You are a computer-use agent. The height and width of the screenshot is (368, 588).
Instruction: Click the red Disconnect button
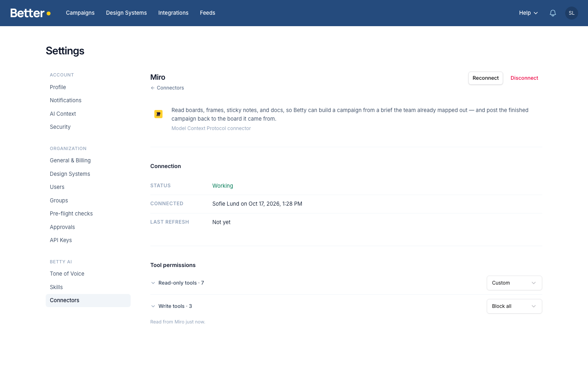524,78
